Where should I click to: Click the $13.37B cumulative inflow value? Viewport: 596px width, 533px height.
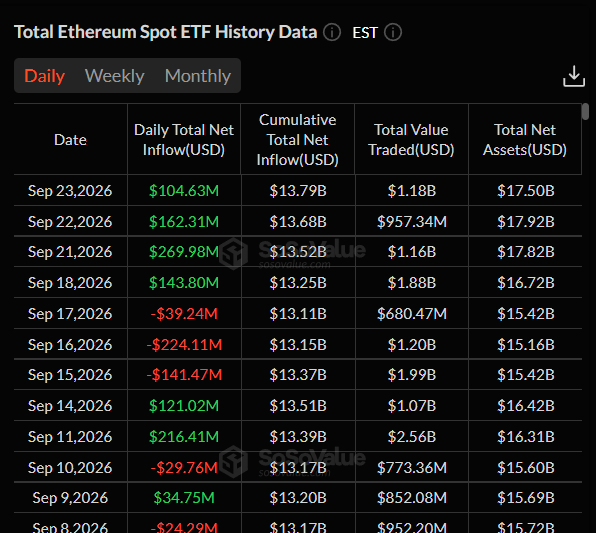tap(298, 375)
